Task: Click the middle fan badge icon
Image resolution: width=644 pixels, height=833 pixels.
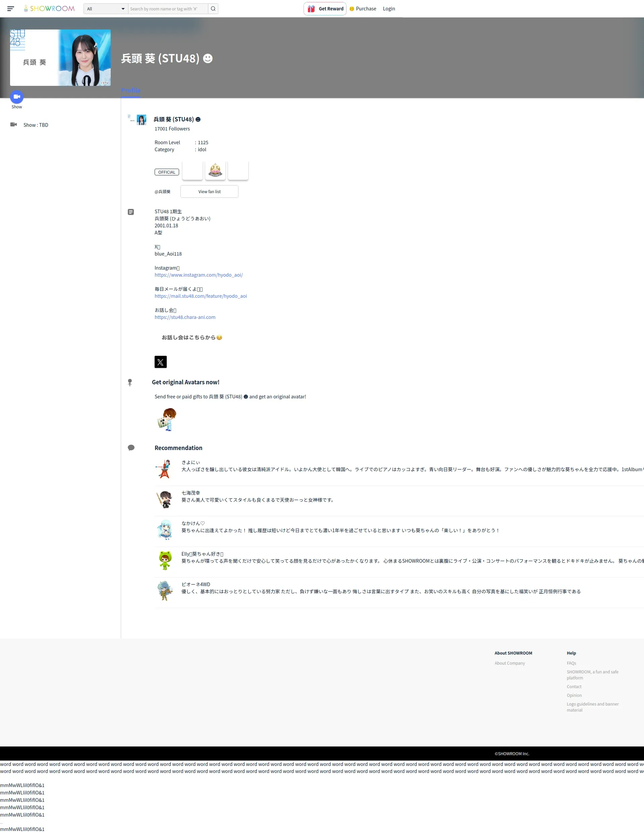Action: [215, 170]
